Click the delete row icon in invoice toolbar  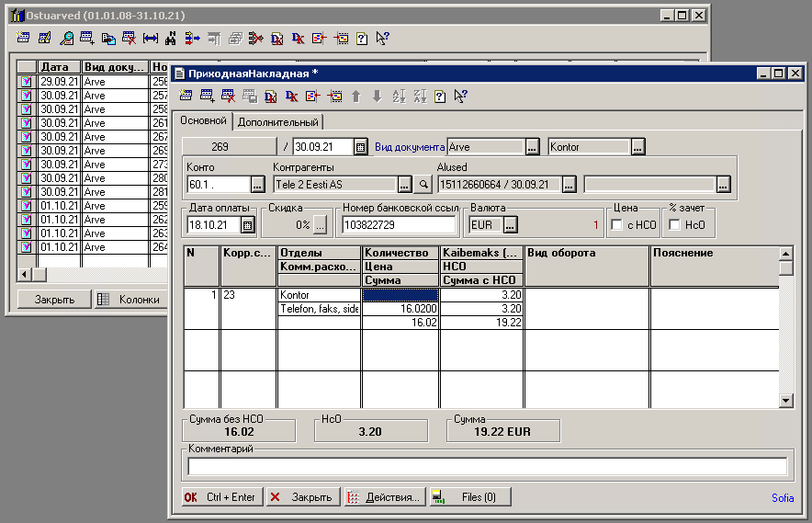(228, 96)
